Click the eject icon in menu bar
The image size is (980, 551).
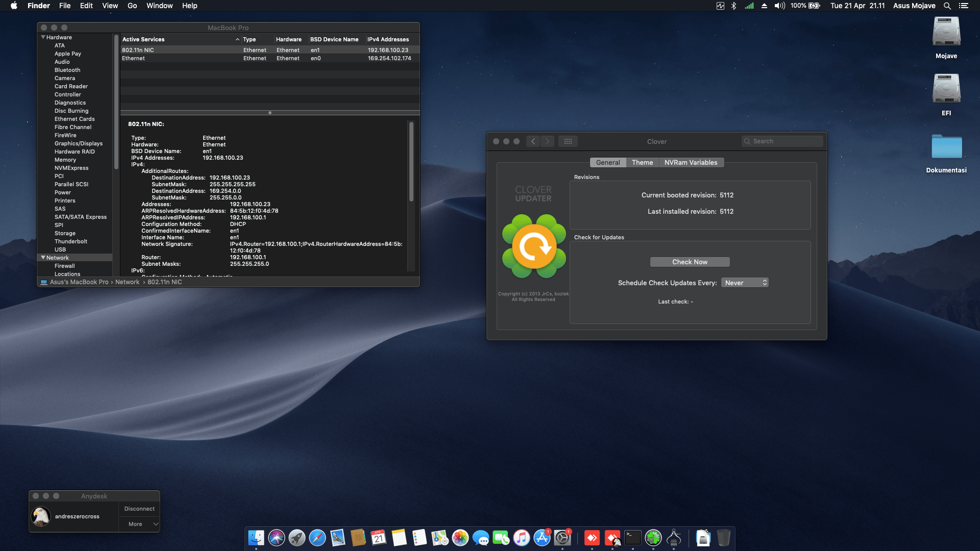coord(764,6)
